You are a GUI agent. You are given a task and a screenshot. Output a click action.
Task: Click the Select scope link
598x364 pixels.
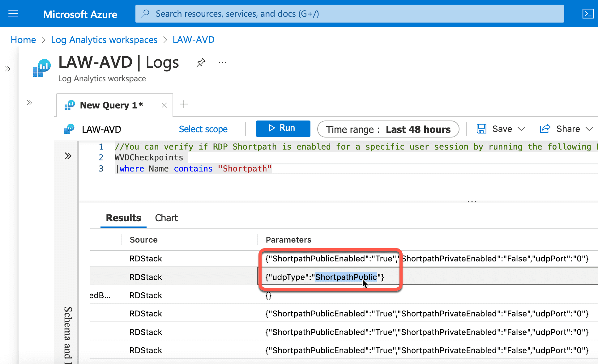tap(203, 129)
